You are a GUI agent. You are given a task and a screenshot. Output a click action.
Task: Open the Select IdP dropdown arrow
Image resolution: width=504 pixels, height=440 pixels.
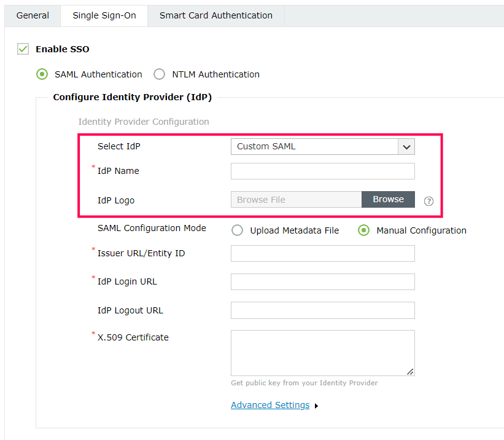(406, 146)
